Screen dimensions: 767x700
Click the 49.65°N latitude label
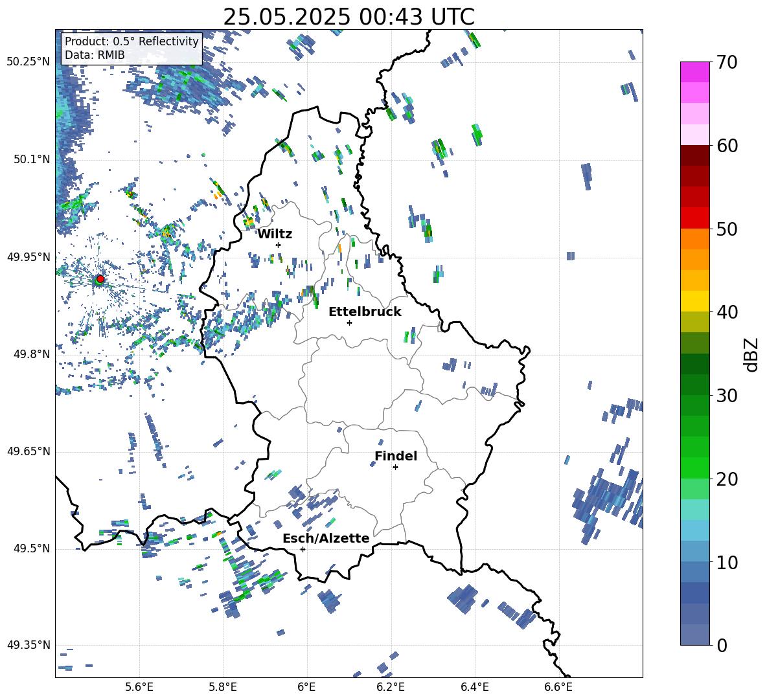tap(29, 451)
